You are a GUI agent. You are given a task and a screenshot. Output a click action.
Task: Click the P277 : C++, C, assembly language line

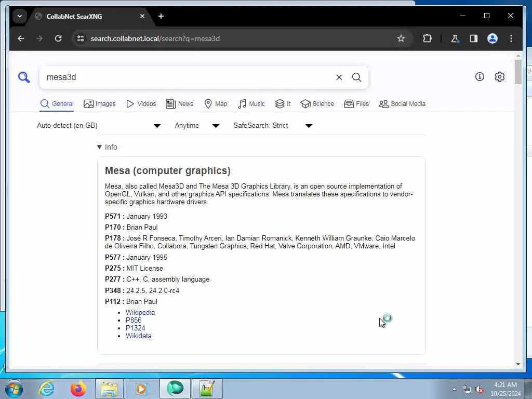157,280
